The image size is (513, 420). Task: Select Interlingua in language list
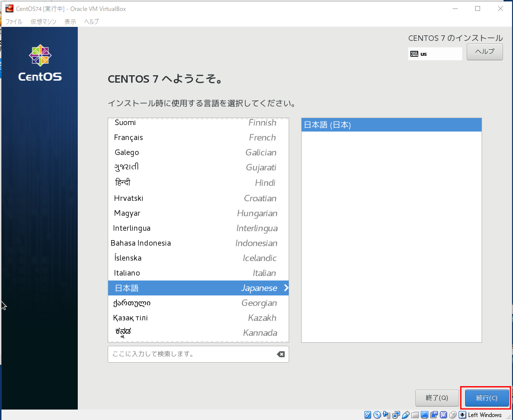[198, 228]
